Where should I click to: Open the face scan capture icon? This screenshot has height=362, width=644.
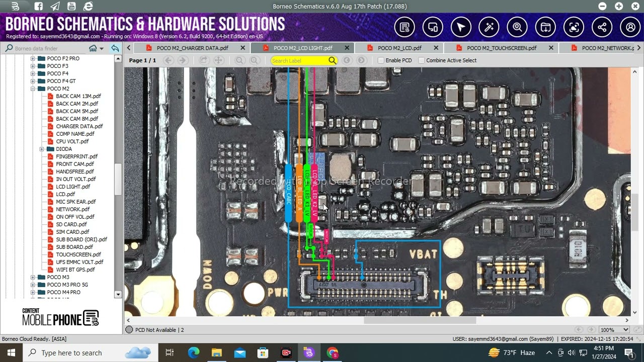point(574,27)
